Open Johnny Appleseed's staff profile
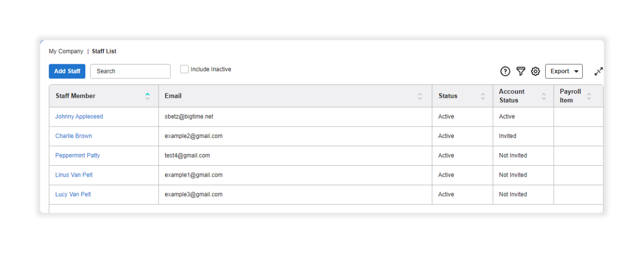Image resolution: width=644 pixels, height=253 pixels. pos(79,116)
